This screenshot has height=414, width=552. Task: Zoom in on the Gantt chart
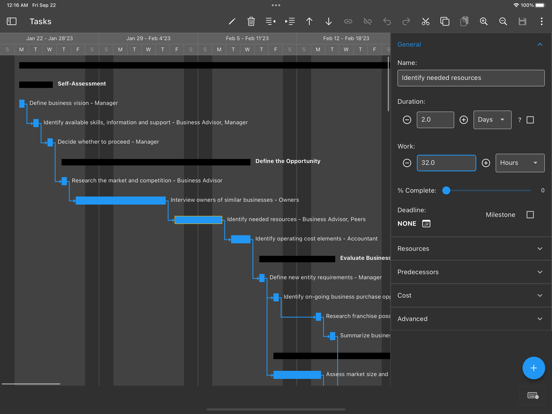click(x=483, y=21)
